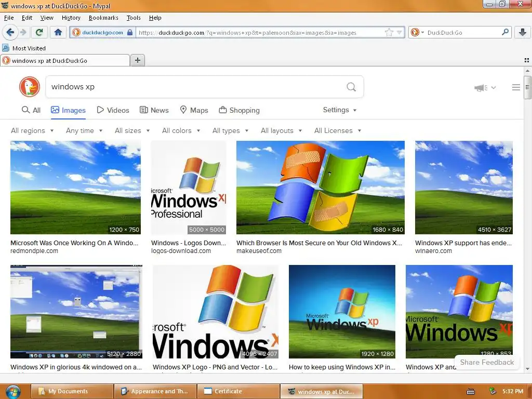The width and height of the screenshot is (532, 399).
Task: Switch to Appearance and Themes taskbar window
Action: pos(155,391)
